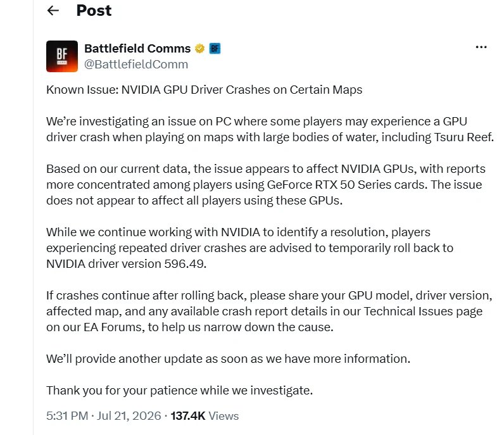Click the Known Issue headline text
Screen dimensions: 504x435
pos(204,90)
